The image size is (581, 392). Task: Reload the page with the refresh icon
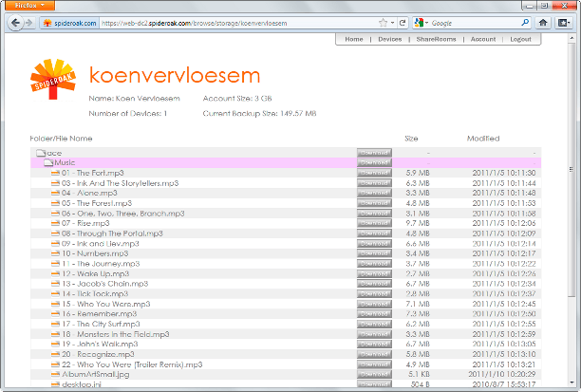pyautogui.click(x=403, y=23)
